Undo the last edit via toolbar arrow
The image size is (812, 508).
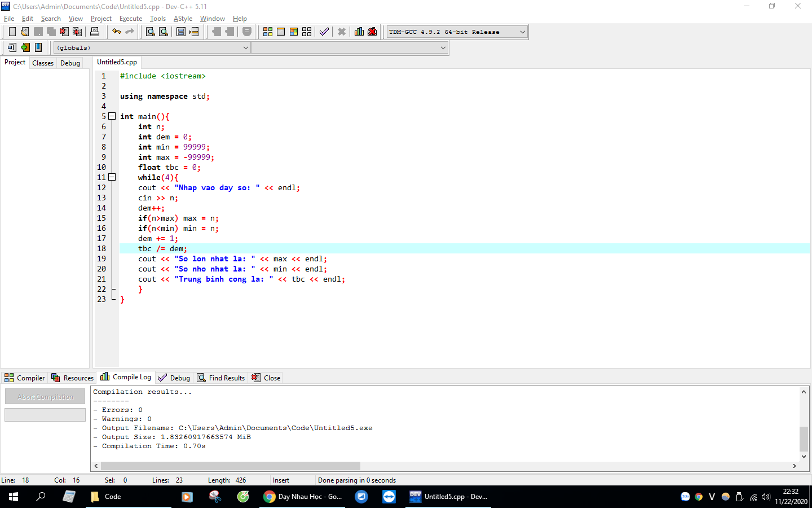pyautogui.click(x=116, y=32)
